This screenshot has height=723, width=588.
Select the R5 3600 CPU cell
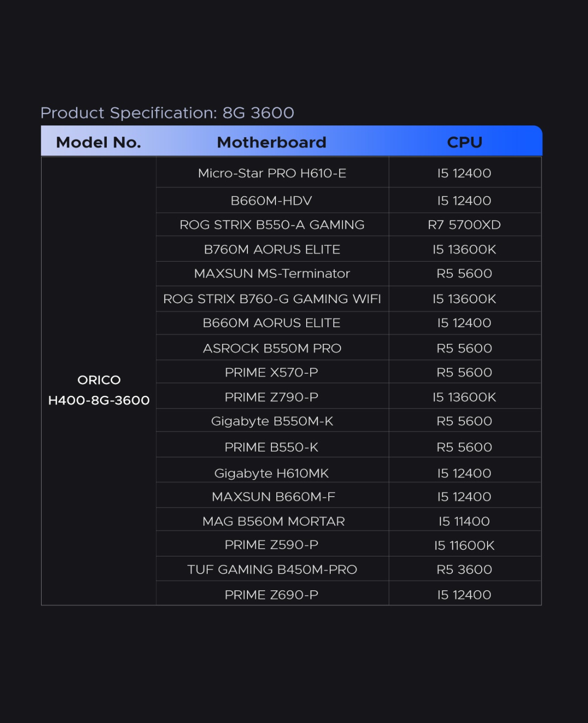click(465, 569)
